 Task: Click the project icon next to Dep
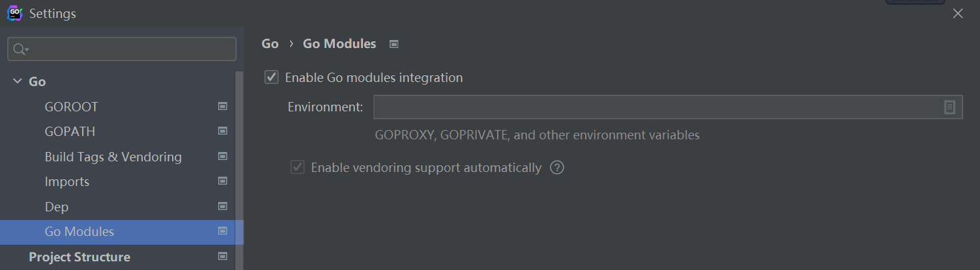(x=223, y=207)
